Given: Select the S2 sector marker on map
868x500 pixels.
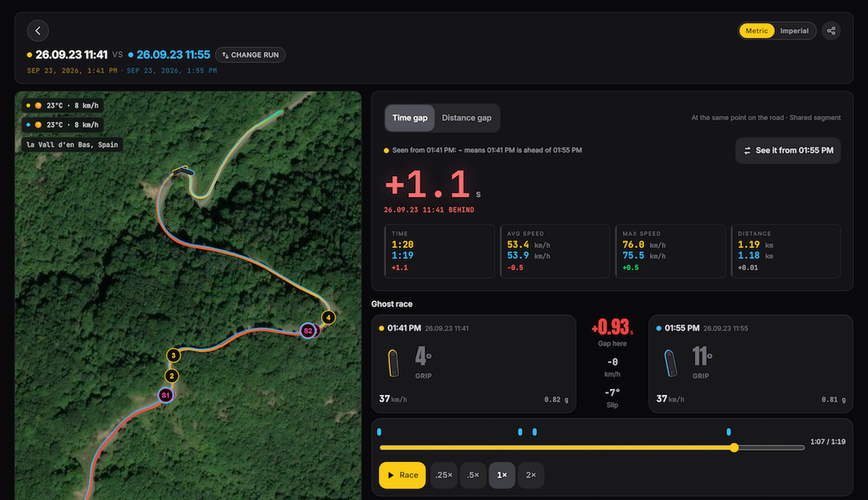Looking at the screenshot, I should [x=308, y=331].
